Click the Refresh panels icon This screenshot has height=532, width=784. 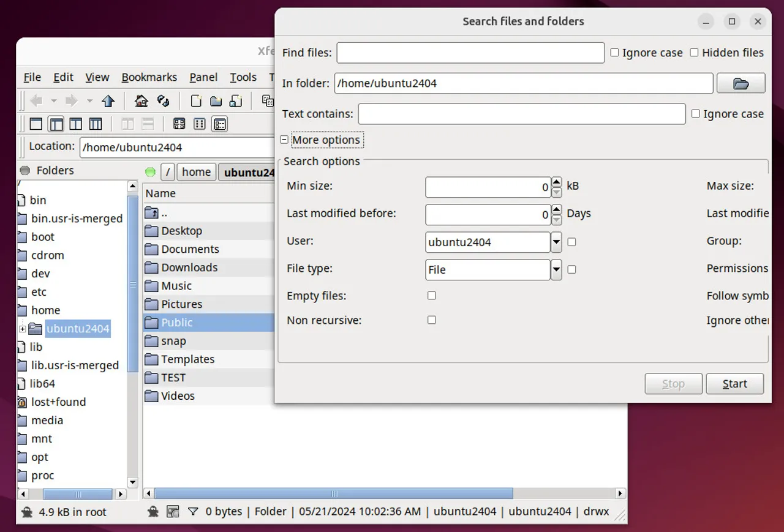[x=163, y=101]
